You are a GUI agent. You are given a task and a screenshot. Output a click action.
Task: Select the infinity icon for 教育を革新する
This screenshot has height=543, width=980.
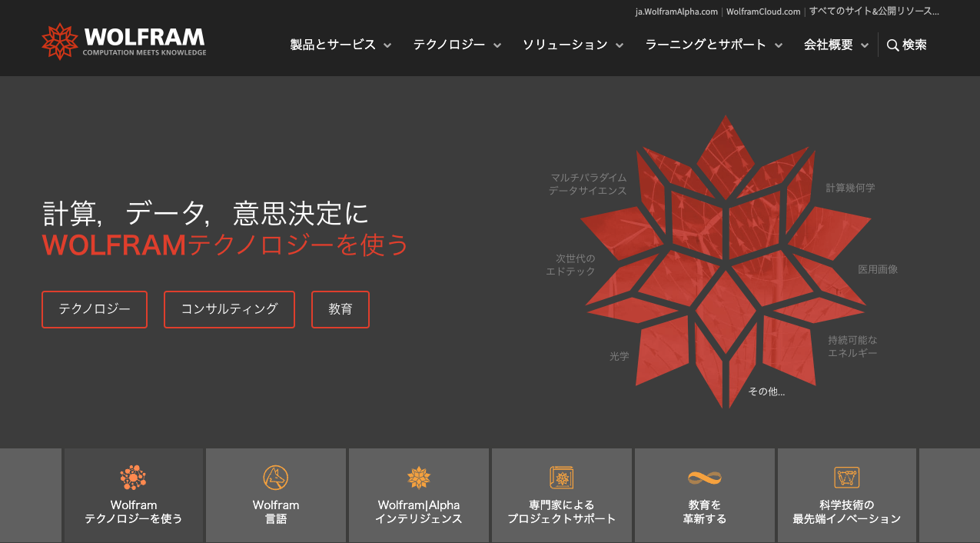point(703,477)
